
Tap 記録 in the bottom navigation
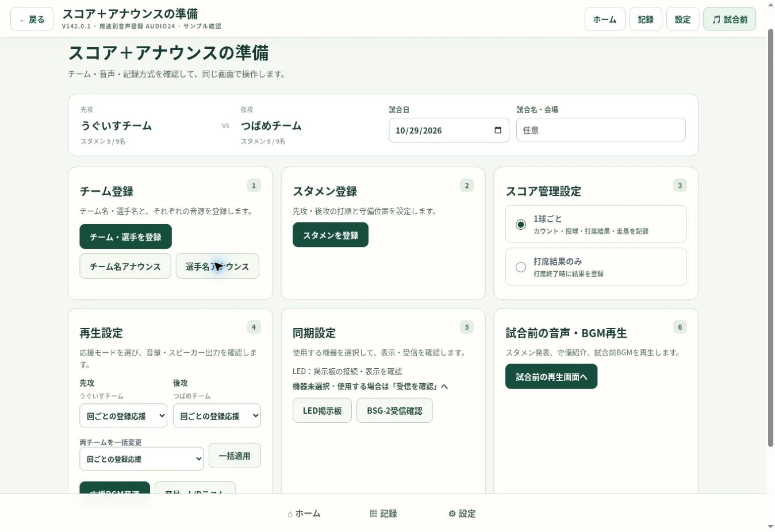point(383,514)
